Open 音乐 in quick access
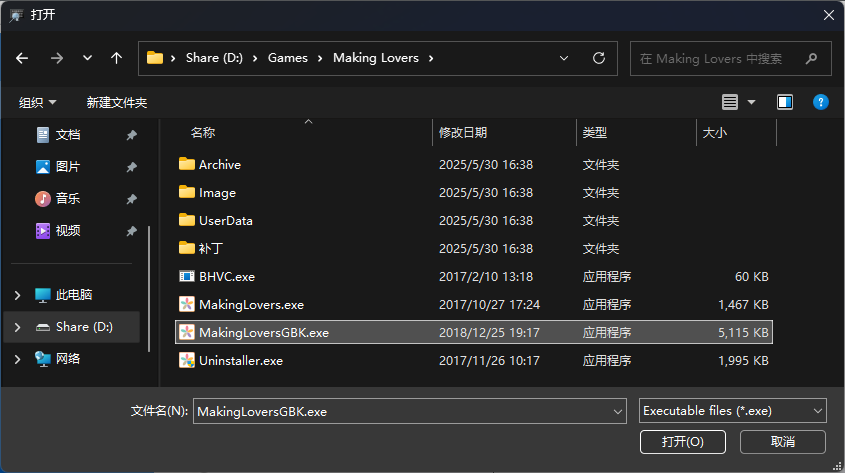The height and width of the screenshot is (473, 845). click(x=68, y=198)
